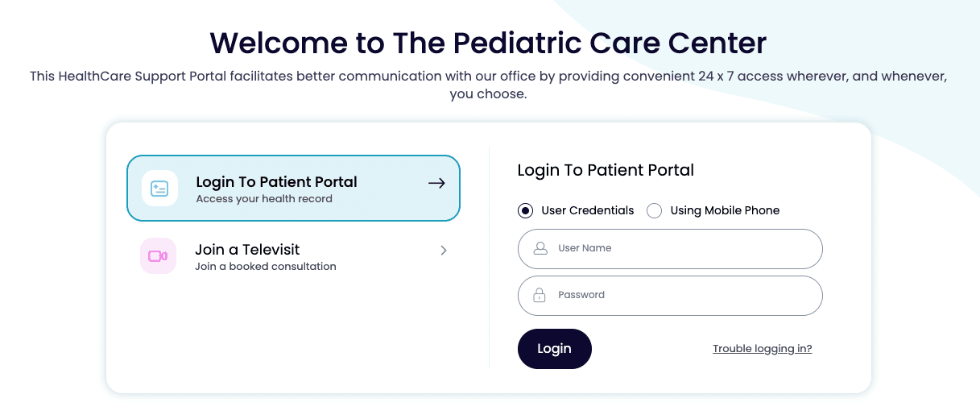980x419 pixels.
Task: Open the "Trouble logging in?" link
Action: [x=762, y=349]
